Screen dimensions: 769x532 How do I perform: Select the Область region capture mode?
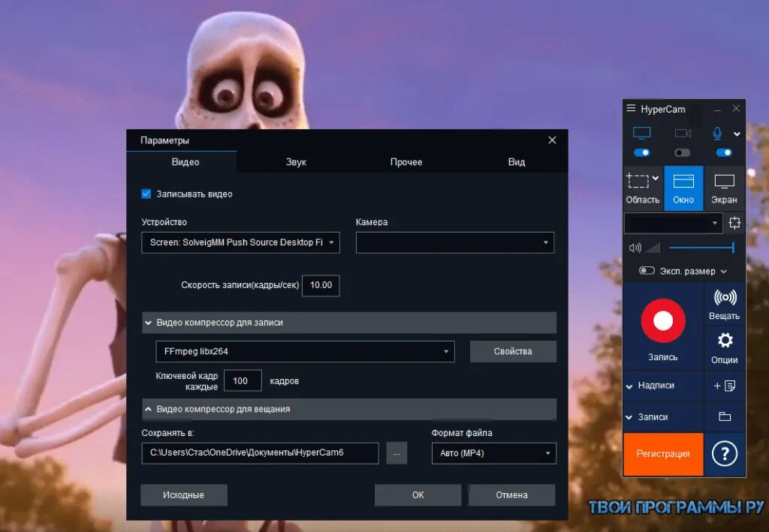click(643, 188)
